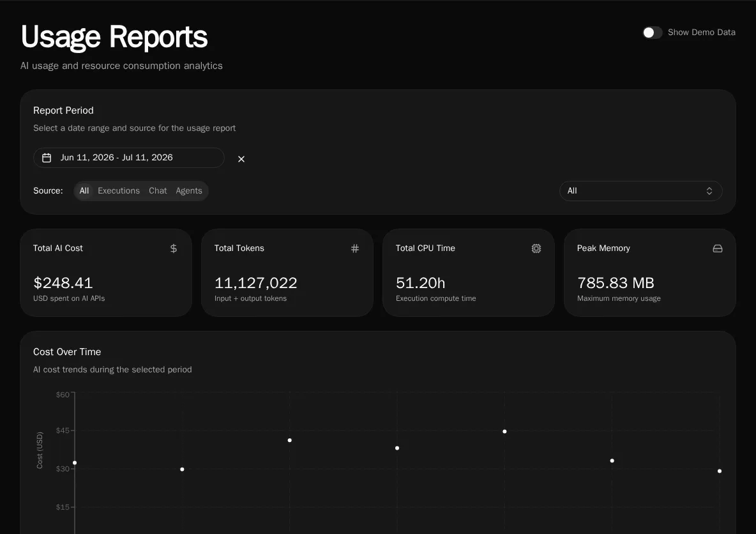Click the Total CPU Time card label
This screenshot has height=534, width=756.
pyautogui.click(x=425, y=248)
